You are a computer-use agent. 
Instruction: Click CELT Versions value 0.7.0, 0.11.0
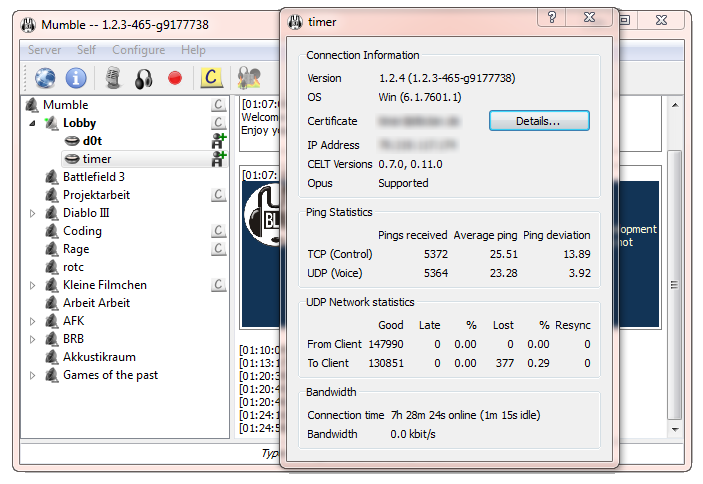point(410,164)
